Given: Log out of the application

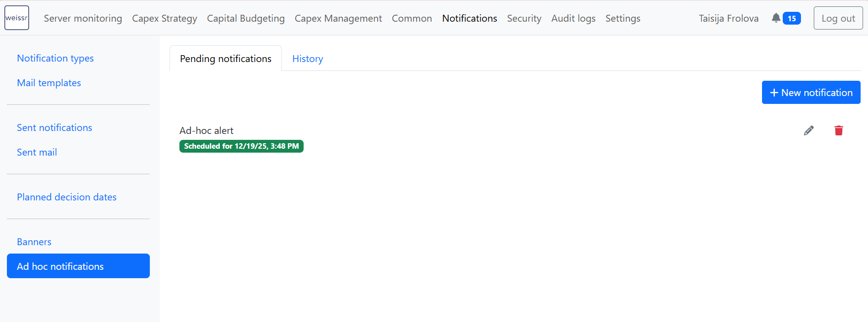Looking at the screenshot, I should tap(838, 18).
